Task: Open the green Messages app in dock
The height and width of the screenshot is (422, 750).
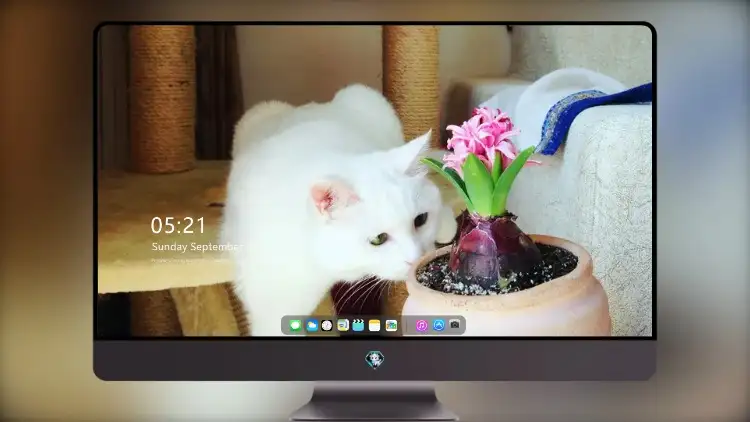Action: pyautogui.click(x=295, y=325)
